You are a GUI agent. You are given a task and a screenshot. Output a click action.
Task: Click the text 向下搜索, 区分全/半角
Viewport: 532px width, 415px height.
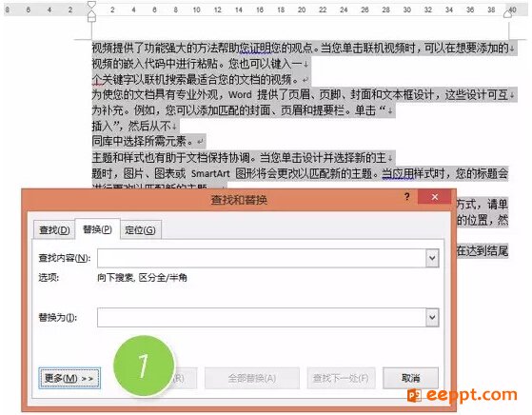click(142, 278)
